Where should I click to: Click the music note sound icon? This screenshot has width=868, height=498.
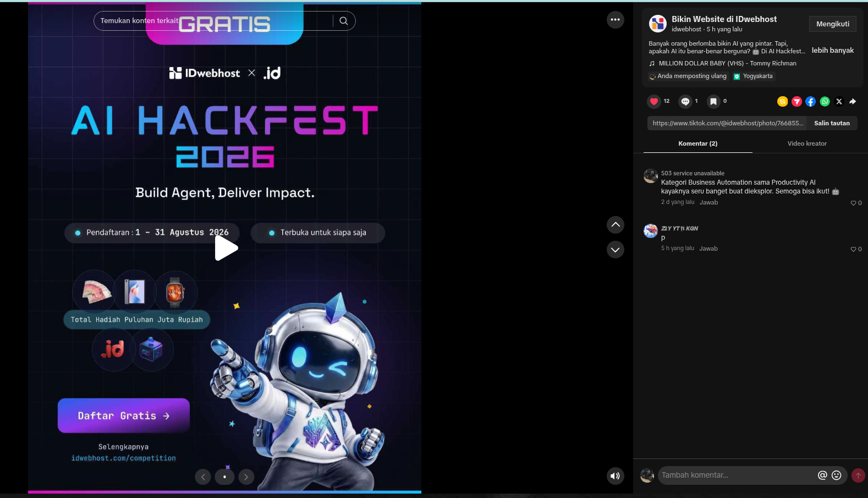click(x=652, y=64)
